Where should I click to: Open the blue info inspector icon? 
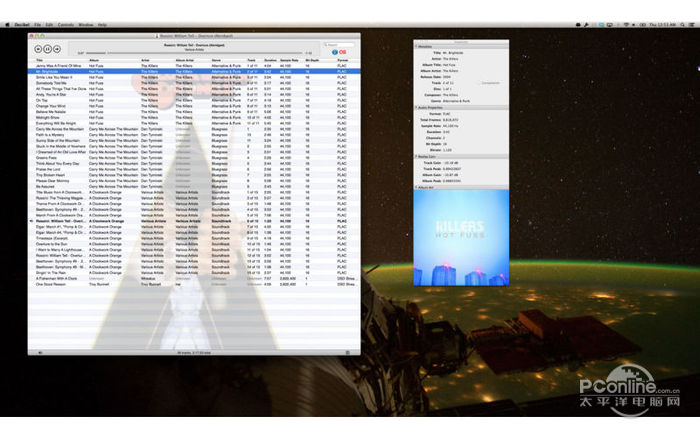(x=334, y=52)
